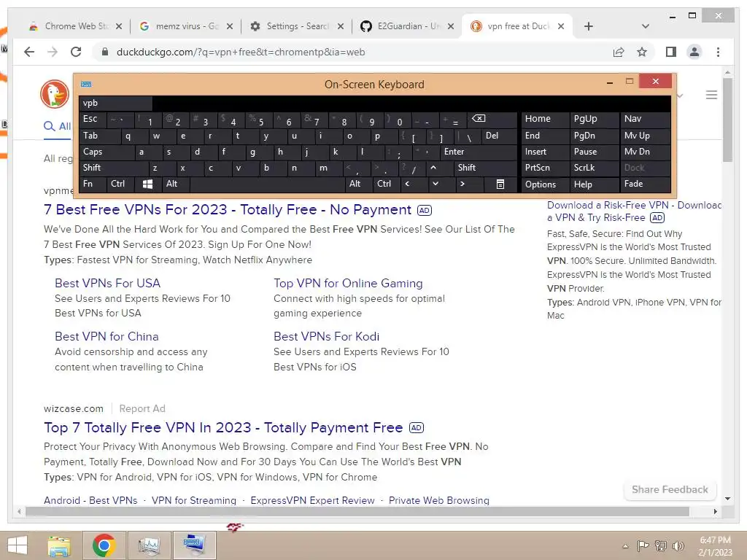The image size is (747, 560).
Task: Click the Options key on keyboard
Action: pos(544,184)
